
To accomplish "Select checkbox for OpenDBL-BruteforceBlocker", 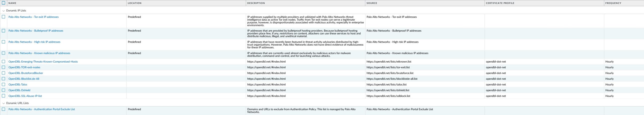I will coord(4,73).
